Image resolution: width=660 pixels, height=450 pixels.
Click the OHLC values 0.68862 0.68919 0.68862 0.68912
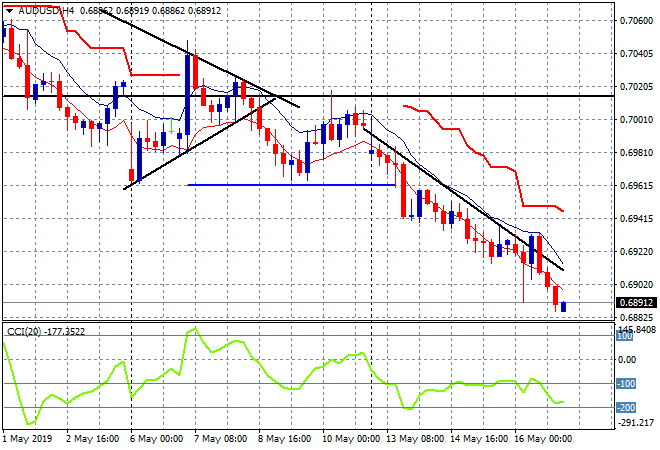point(150,11)
